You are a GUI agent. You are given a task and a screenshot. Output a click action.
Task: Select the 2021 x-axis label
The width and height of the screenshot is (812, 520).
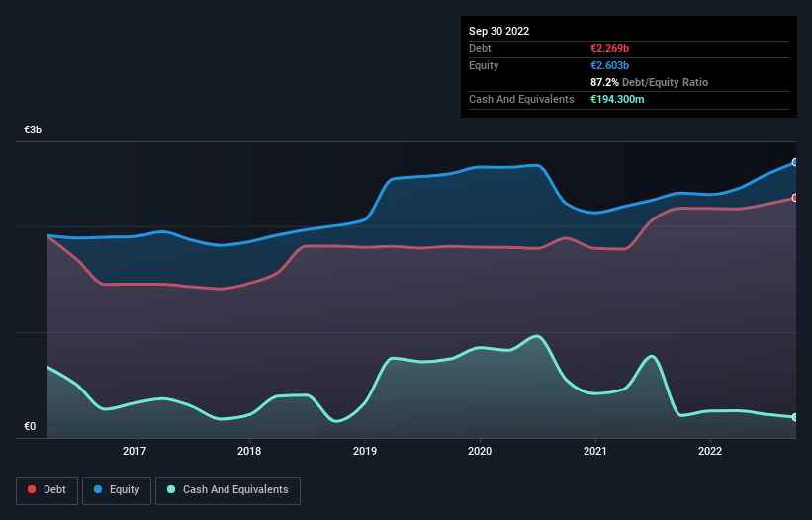(595, 451)
